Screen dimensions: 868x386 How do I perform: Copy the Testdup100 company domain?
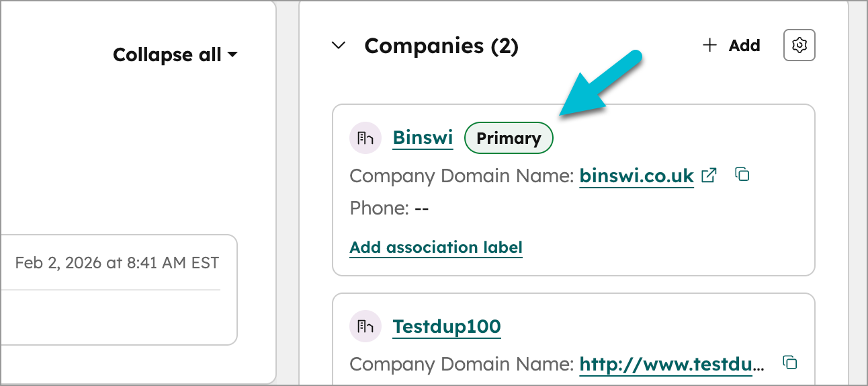point(790,363)
